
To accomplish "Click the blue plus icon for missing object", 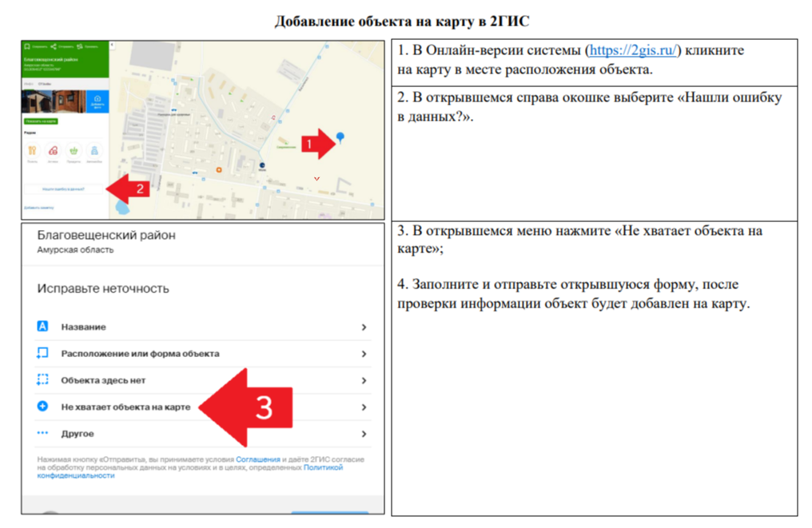I will (x=42, y=407).
